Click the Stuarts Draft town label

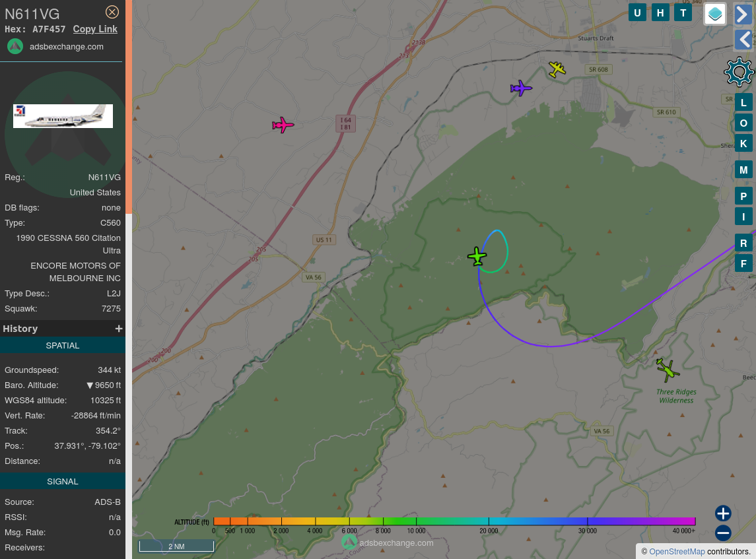596,38
